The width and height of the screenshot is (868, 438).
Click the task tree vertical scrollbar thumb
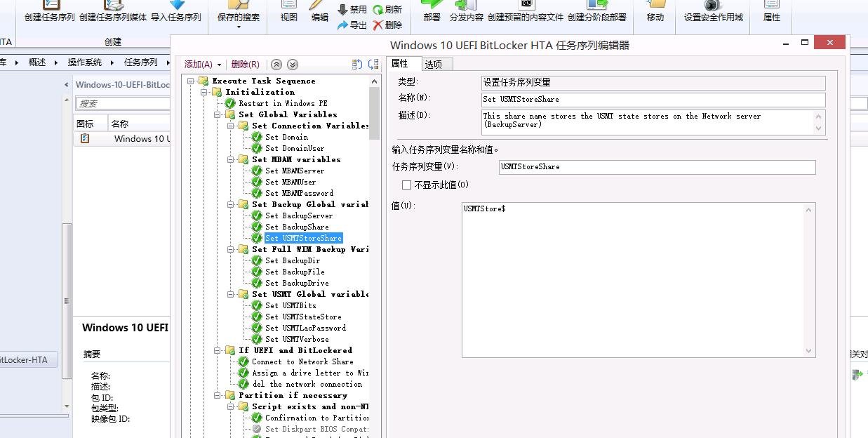click(375, 112)
